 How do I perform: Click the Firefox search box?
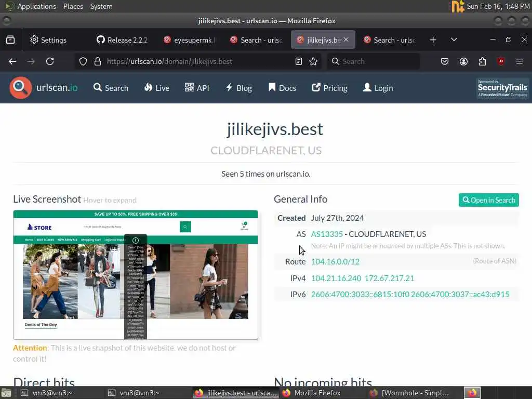[373, 61]
